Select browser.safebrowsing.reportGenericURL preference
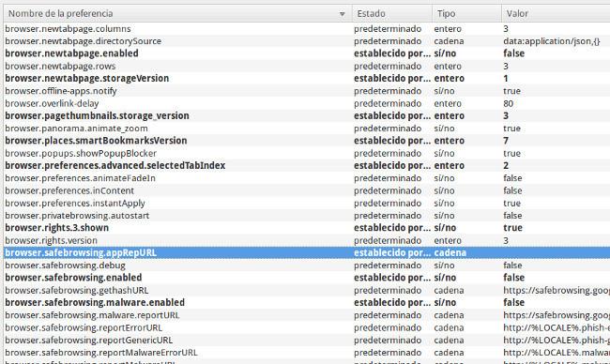Image resolution: width=610 pixels, height=364 pixels. tap(307, 340)
